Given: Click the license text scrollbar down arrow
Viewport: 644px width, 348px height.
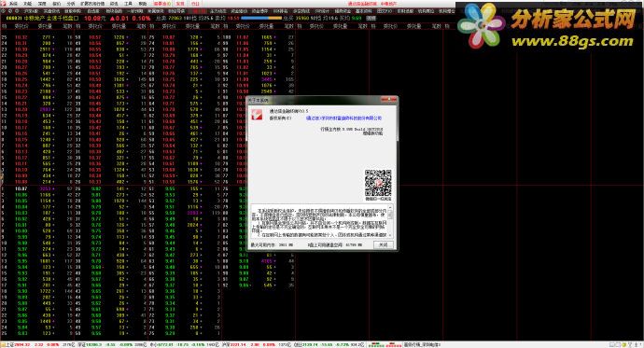Looking at the screenshot, I should click(x=390, y=235).
